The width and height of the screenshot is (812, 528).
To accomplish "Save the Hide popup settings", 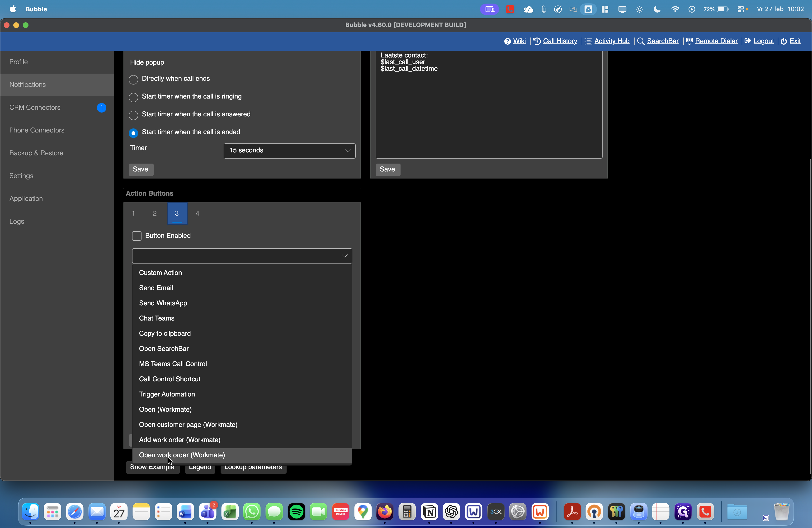I will click(141, 170).
